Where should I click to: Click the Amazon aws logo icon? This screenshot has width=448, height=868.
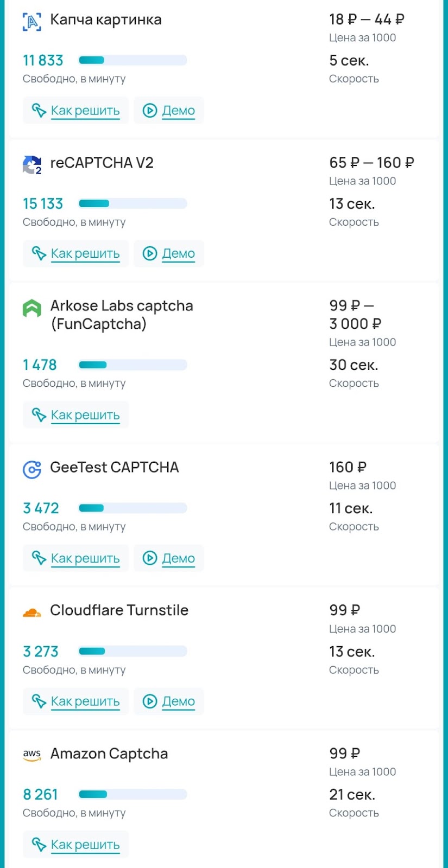point(31,755)
